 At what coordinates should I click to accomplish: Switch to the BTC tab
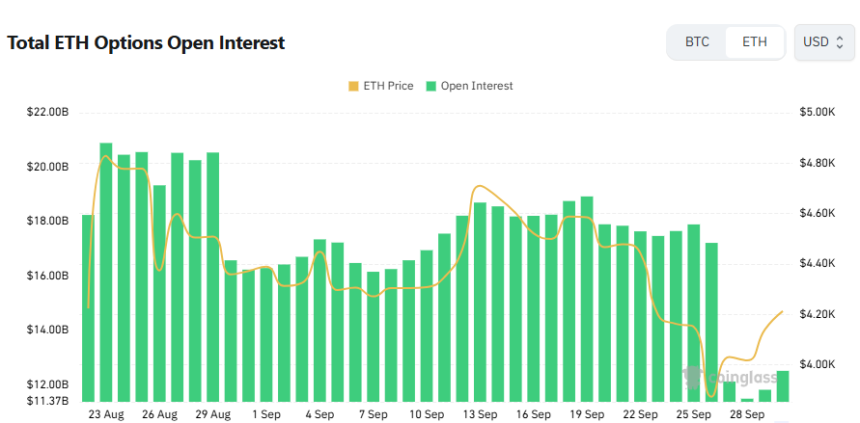(697, 42)
